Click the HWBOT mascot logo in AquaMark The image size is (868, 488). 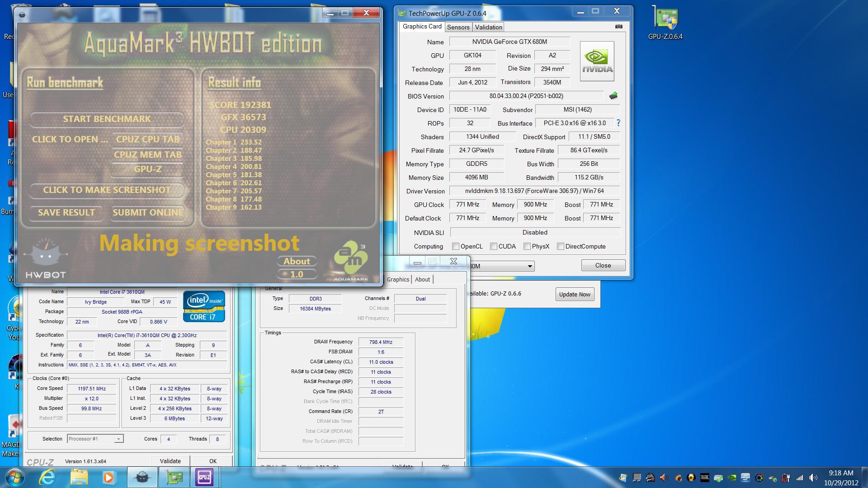(x=46, y=259)
